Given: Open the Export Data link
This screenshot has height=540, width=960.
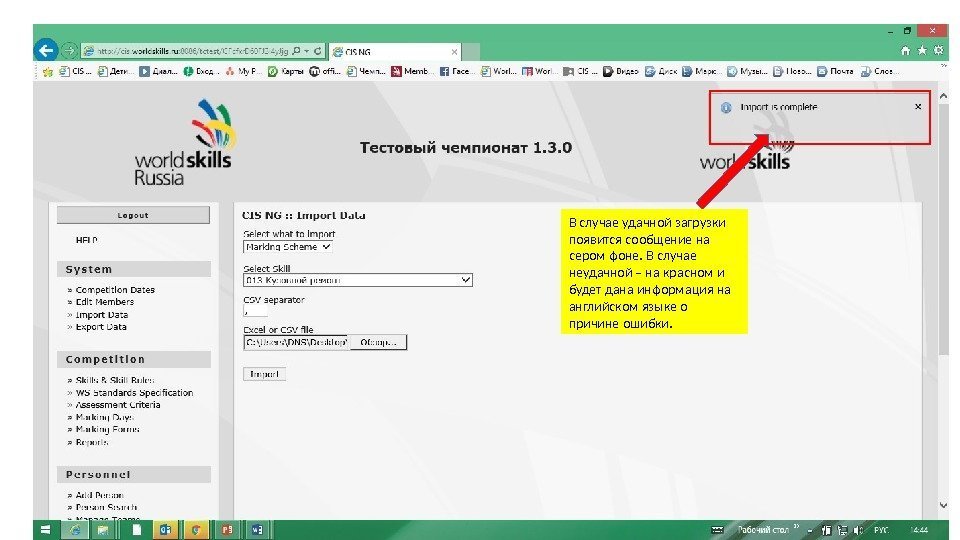Looking at the screenshot, I should point(101,327).
